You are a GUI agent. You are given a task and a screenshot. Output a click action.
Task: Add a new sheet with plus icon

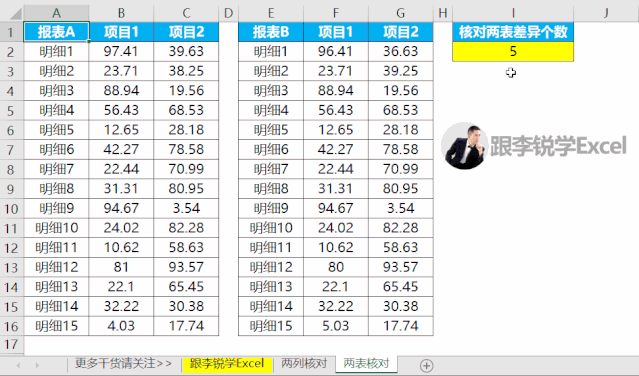pyautogui.click(x=426, y=365)
